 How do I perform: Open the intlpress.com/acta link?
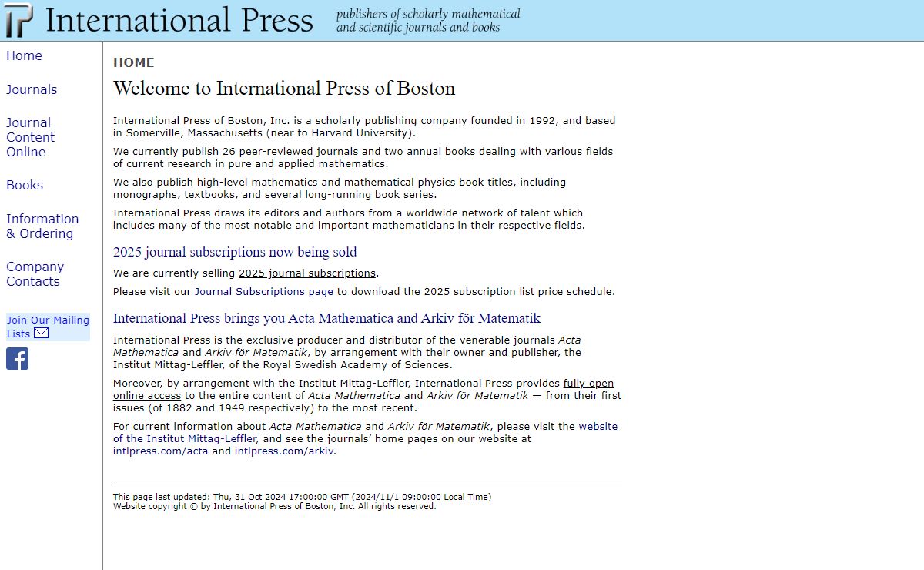pyautogui.click(x=160, y=451)
